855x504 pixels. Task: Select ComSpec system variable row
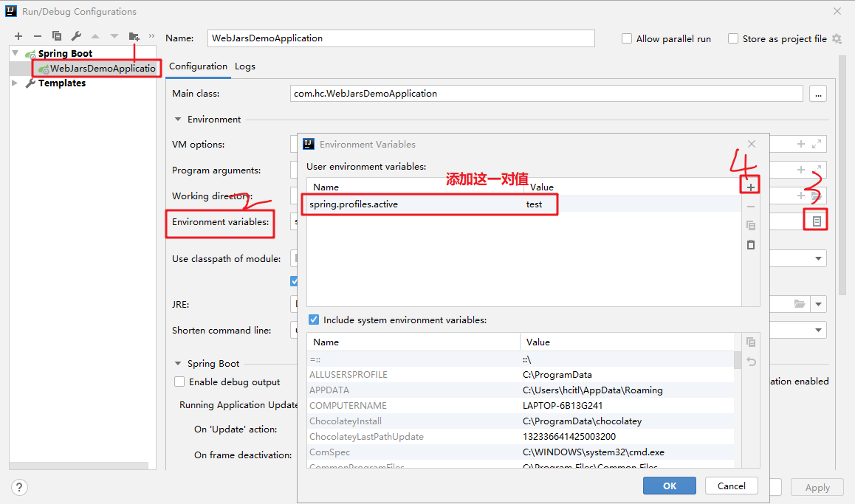tap(521, 452)
